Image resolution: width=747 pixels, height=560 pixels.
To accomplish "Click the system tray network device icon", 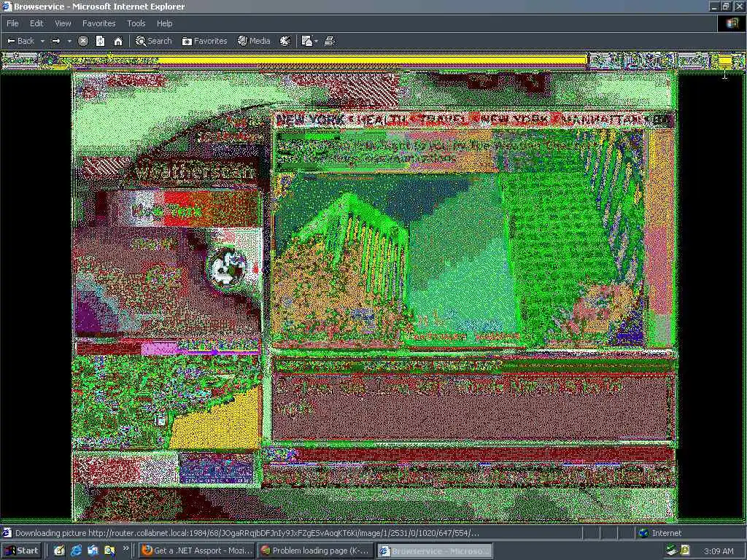I will point(672,551).
